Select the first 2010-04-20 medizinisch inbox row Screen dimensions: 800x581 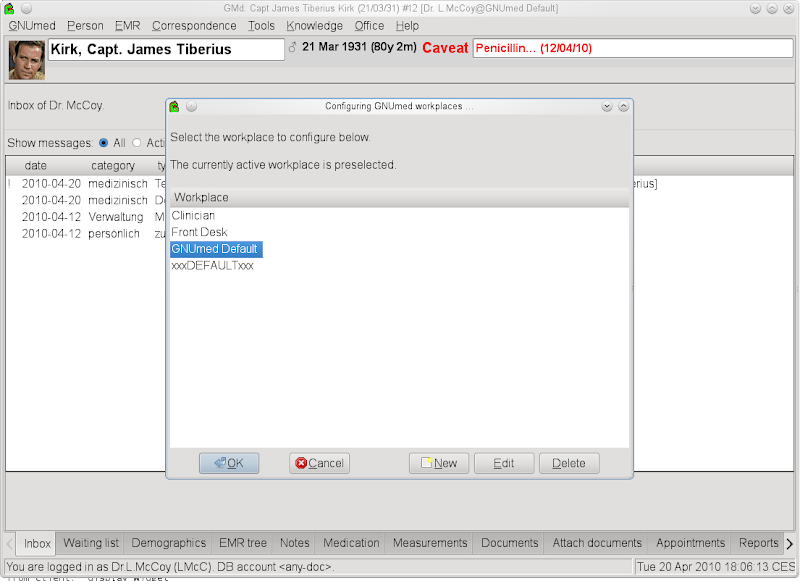click(86, 184)
